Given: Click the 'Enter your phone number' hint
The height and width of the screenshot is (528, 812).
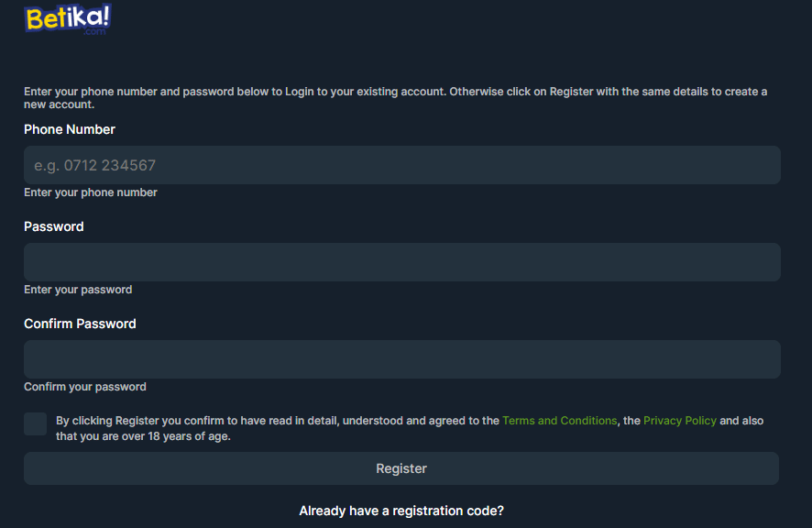Looking at the screenshot, I should tap(91, 192).
